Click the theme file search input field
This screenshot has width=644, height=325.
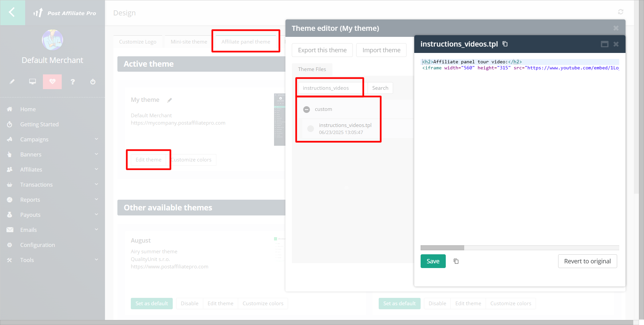coord(330,88)
